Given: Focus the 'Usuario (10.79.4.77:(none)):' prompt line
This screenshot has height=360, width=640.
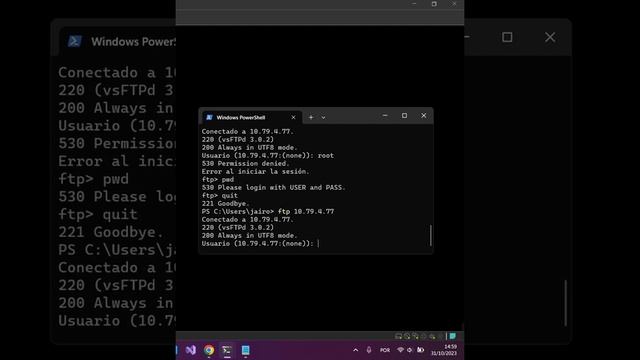Looking at the screenshot, I should coord(260,244).
